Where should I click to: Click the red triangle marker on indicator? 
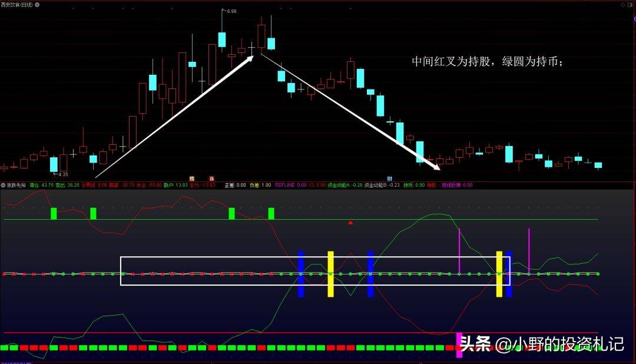(350, 223)
